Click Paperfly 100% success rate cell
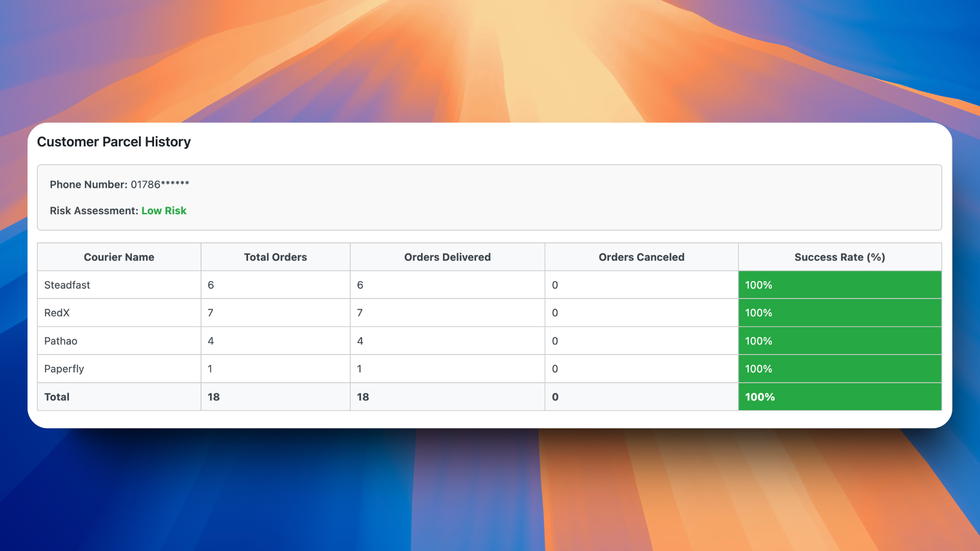The image size is (980, 551). pyautogui.click(x=840, y=369)
